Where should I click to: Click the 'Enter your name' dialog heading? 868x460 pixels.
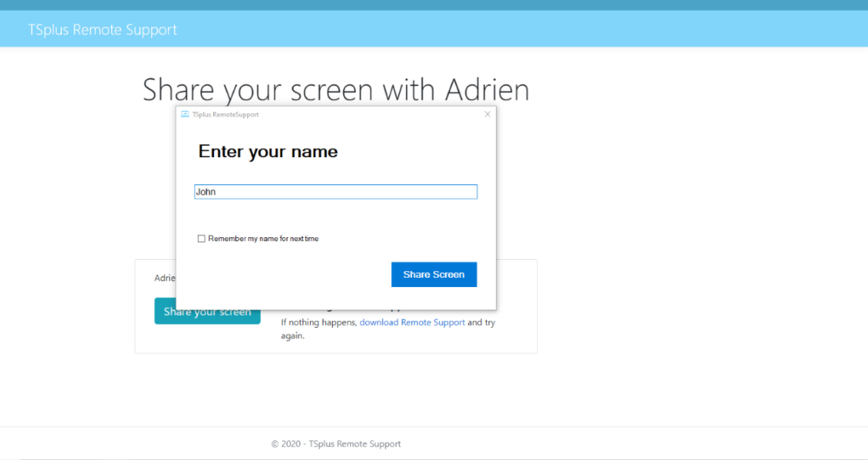tap(268, 152)
